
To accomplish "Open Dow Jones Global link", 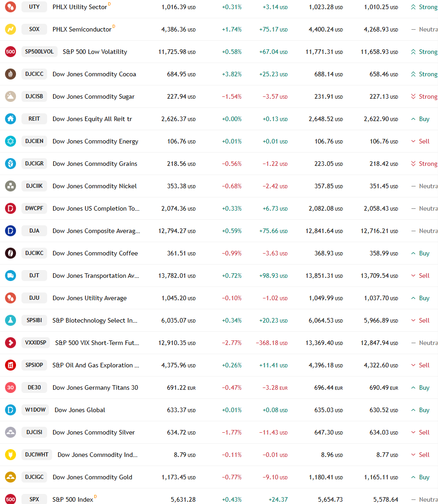I will (x=80, y=410).
